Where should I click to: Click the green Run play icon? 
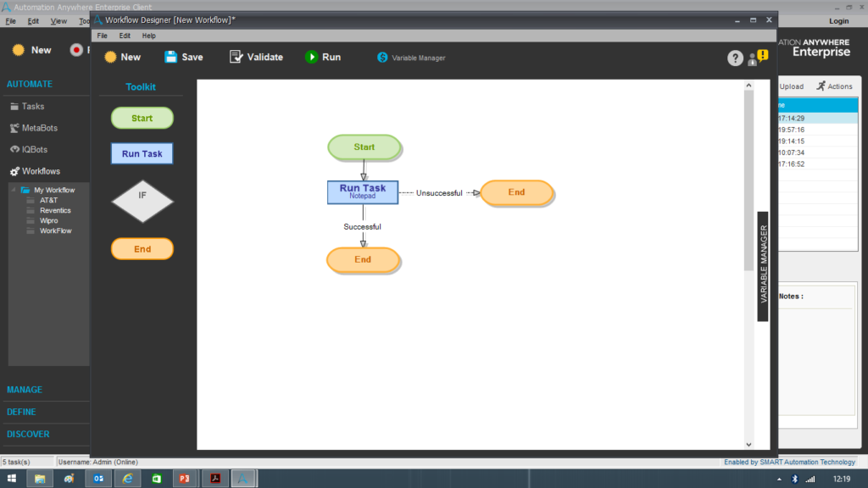[312, 57]
